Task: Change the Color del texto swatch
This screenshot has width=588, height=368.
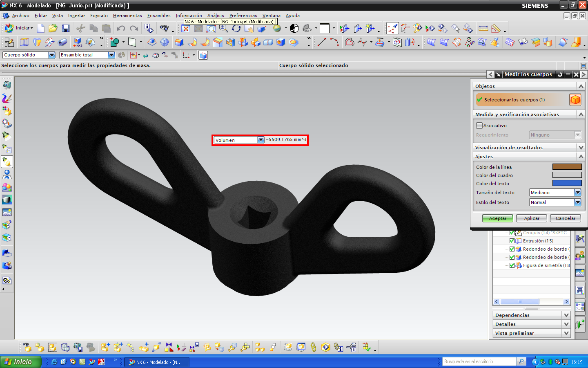Action: (567, 183)
